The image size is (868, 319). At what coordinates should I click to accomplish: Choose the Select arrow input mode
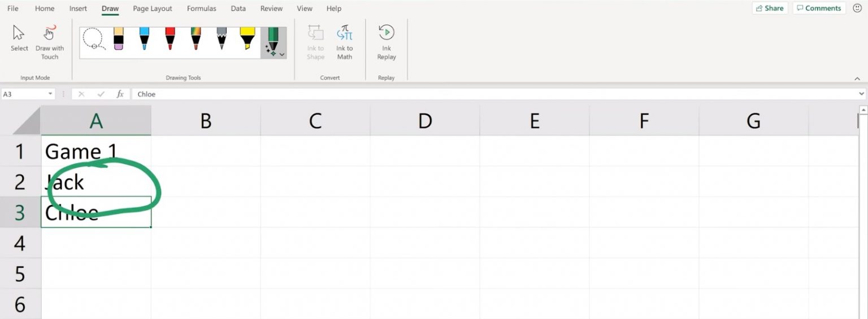click(19, 39)
